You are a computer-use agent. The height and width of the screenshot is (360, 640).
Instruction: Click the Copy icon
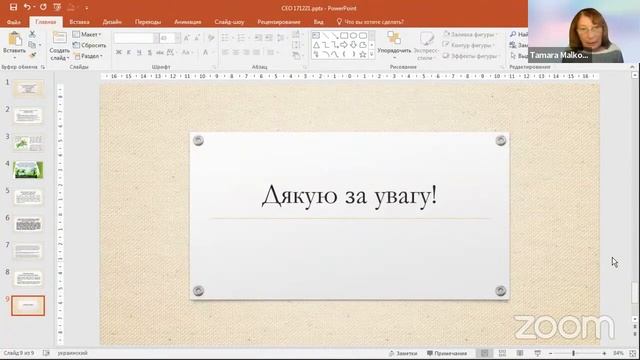click(x=33, y=44)
